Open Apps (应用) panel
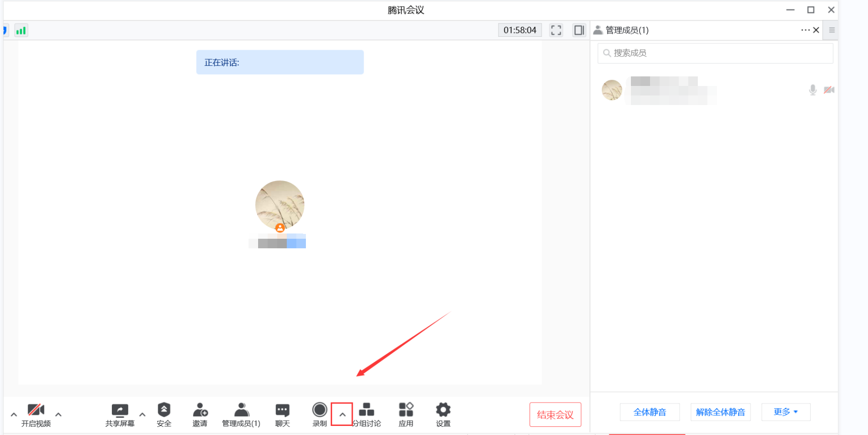This screenshot has height=435, width=868. tap(406, 415)
